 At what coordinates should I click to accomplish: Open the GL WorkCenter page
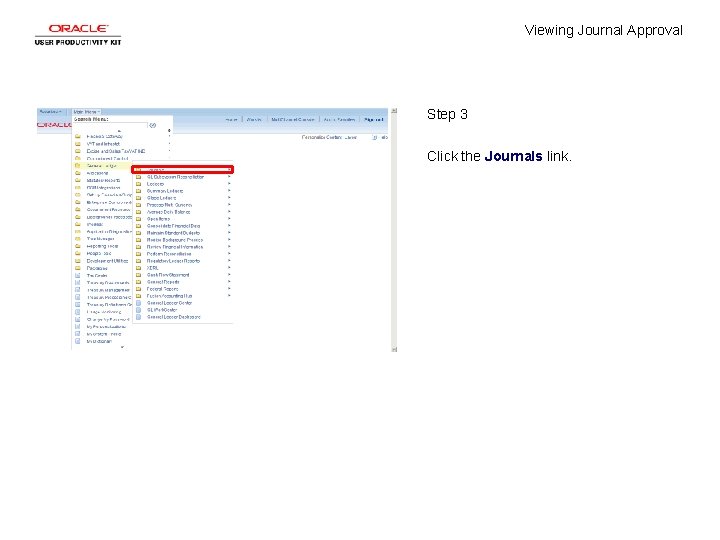pyautogui.click(x=162, y=310)
